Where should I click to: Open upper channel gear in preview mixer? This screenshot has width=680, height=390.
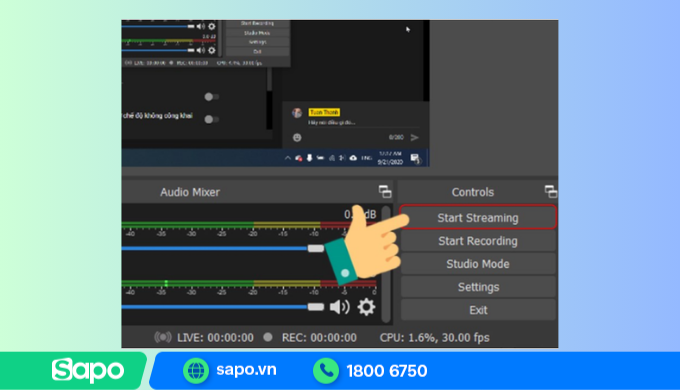pyautogui.click(x=212, y=26)
